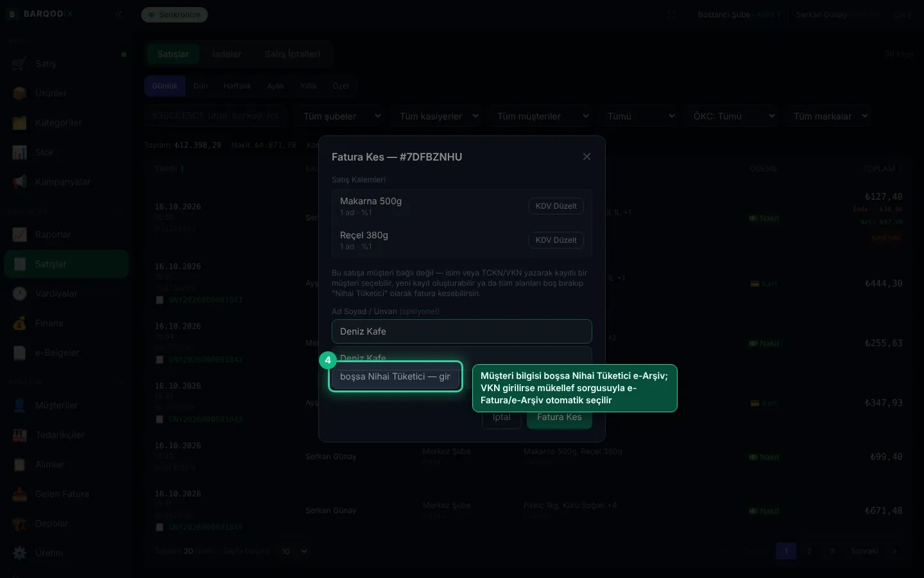The width and height of the screenshot is (924, 578).
Task: Open the Tüm markalar dropdown
Action: pos(829,116)
